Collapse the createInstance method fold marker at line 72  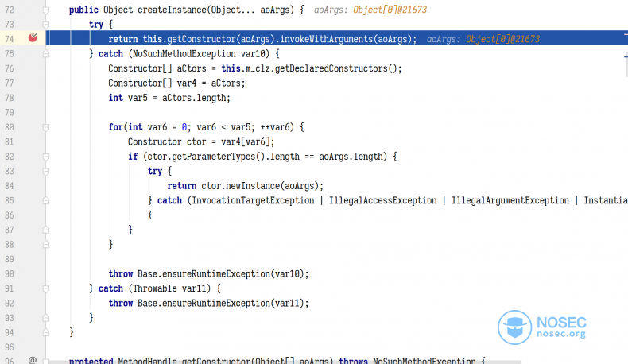[x=46, y=10]
